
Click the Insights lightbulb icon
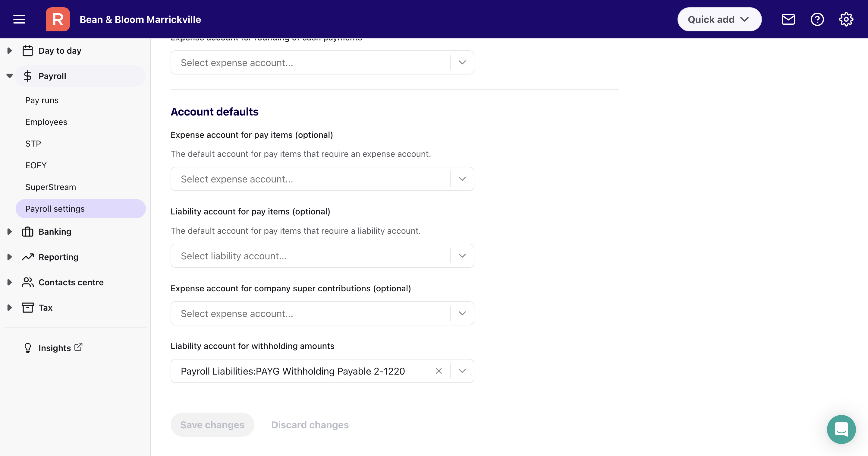(x=27, y=348)
